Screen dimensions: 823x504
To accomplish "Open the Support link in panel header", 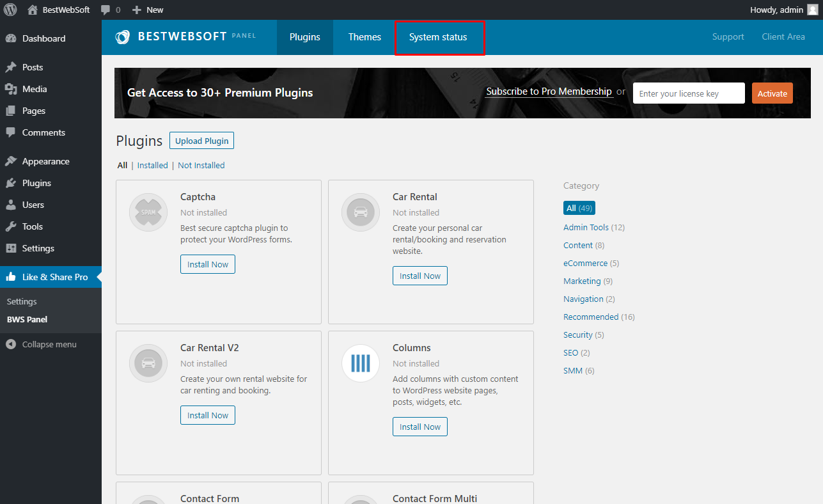I will [728, 36].
